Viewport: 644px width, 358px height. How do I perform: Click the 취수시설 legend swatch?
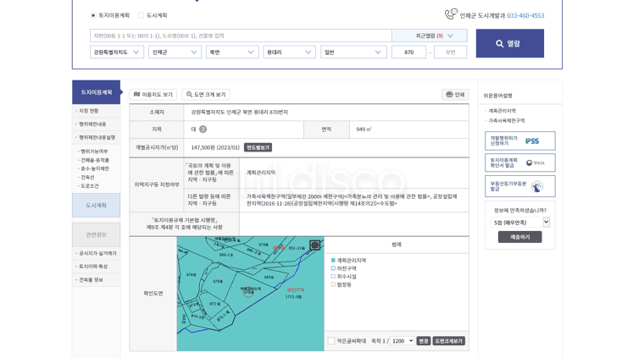point(333,277)
